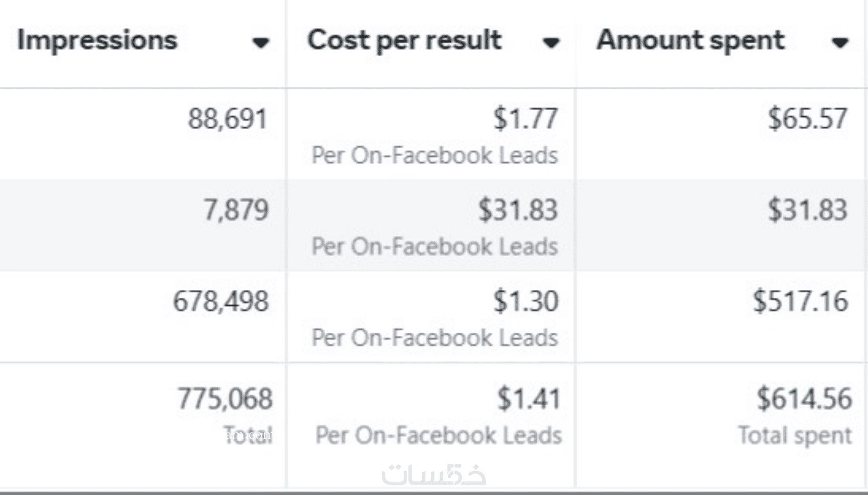Select the $1.41 total cost per result
The image size is (868, 495).
(529, 399)
